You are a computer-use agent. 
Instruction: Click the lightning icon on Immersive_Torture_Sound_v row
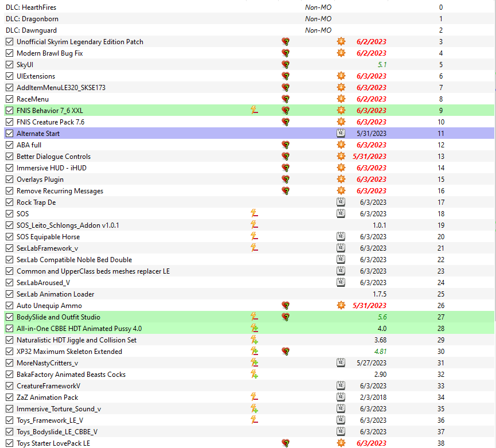[x=255, y=409]
